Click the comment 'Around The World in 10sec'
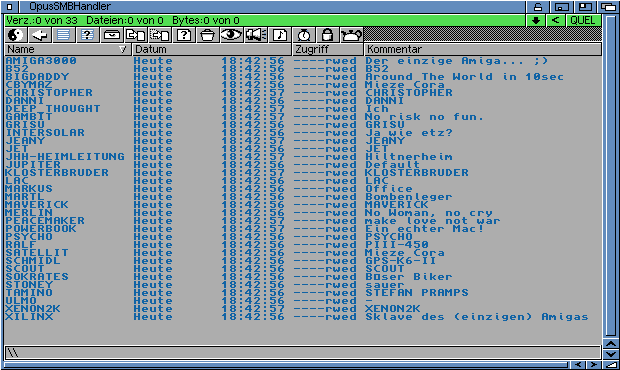 (x=465, y=77)
